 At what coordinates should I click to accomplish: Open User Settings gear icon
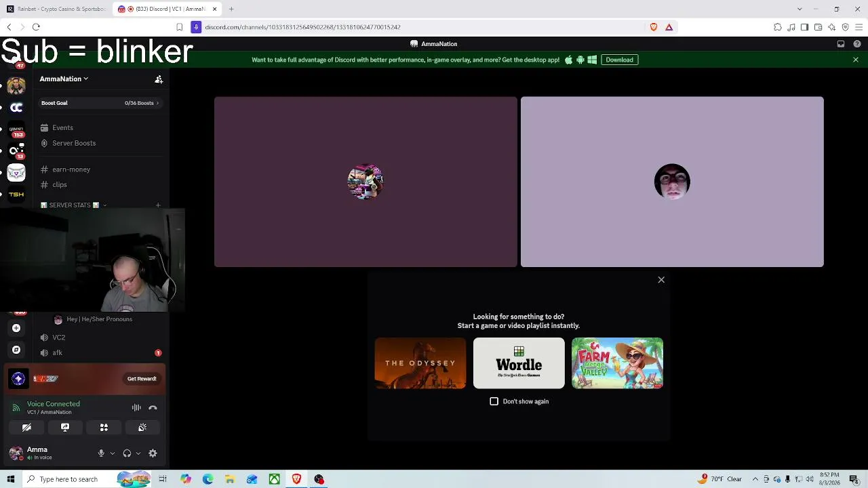153,453
